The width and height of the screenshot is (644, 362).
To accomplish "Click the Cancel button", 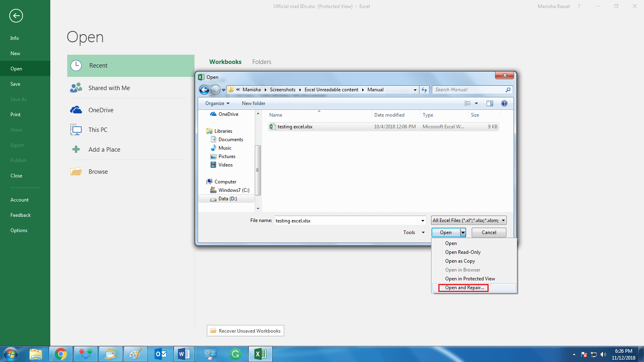I will [x=489, y=232].
